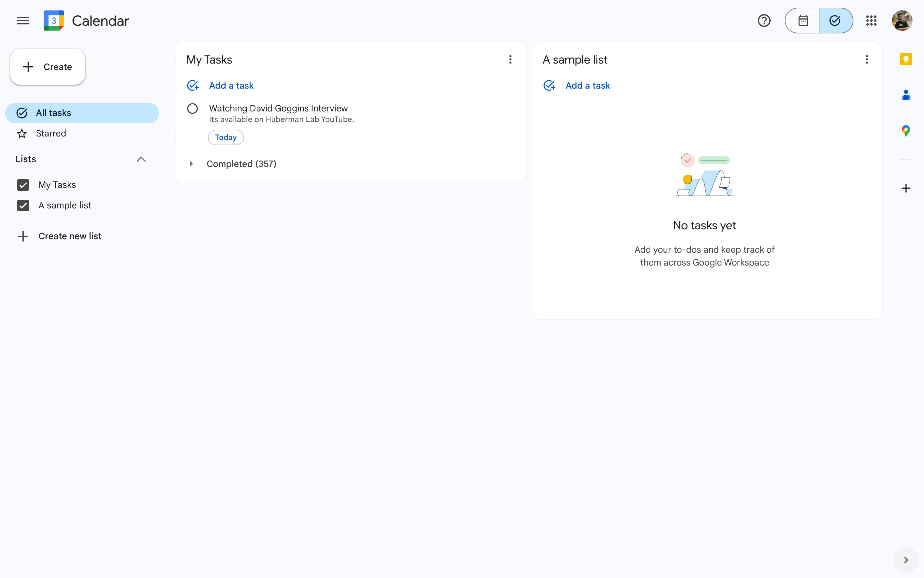
Task: Add a task in A sample list
Action: pos(577,85)
